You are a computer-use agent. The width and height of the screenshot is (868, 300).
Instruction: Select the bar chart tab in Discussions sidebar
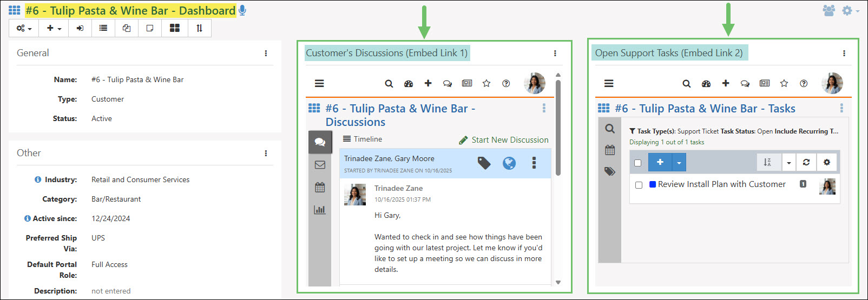pos(320,210)
